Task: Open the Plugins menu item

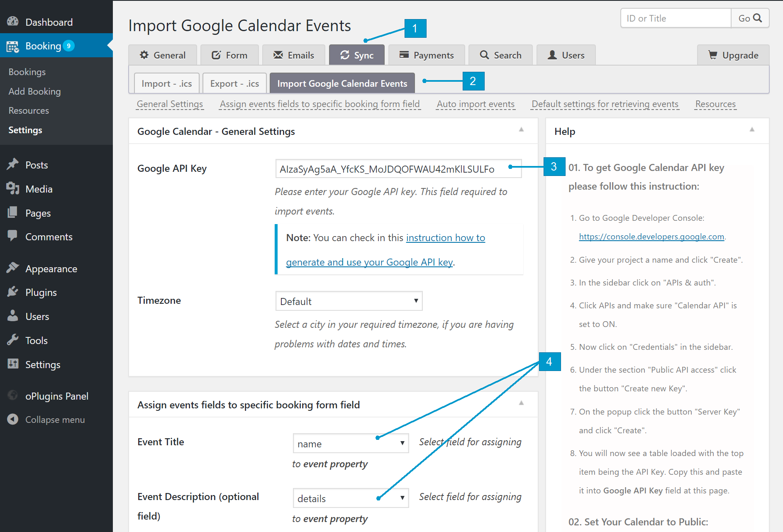Action: pos(41,292)
